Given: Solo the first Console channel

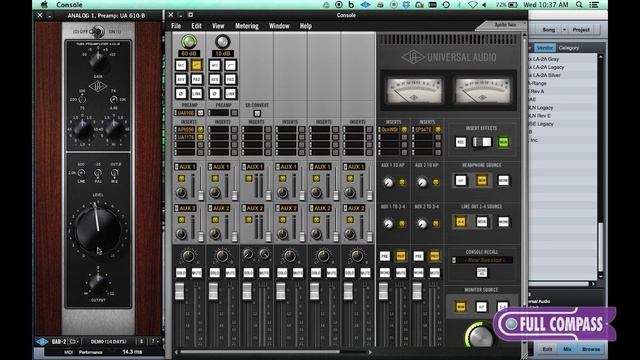Looking at the screenshot, I should coord(181,272).
